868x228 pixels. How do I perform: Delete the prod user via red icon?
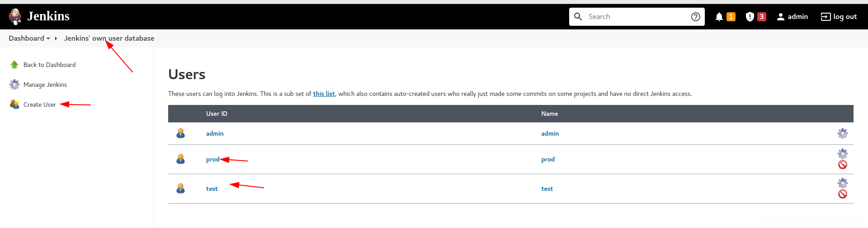(842, 165)
